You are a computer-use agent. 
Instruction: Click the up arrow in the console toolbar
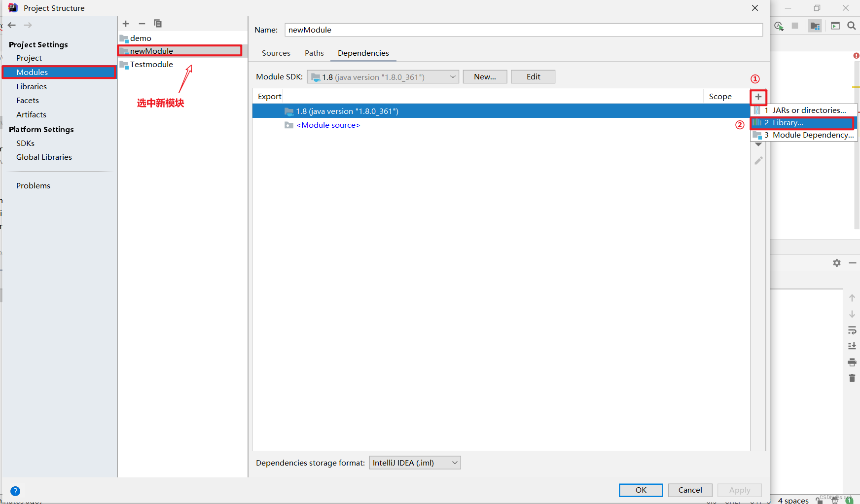click(852, 298)
